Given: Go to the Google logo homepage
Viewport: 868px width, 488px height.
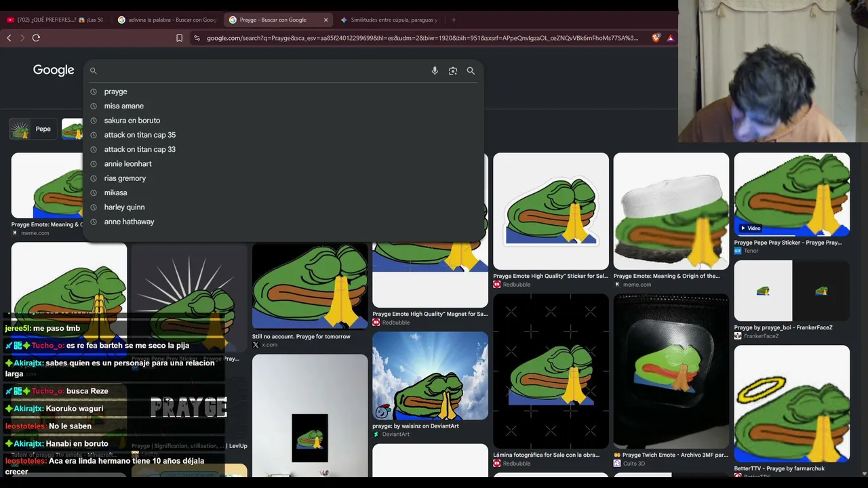Looking at the screenshot, I should (54, 70).
